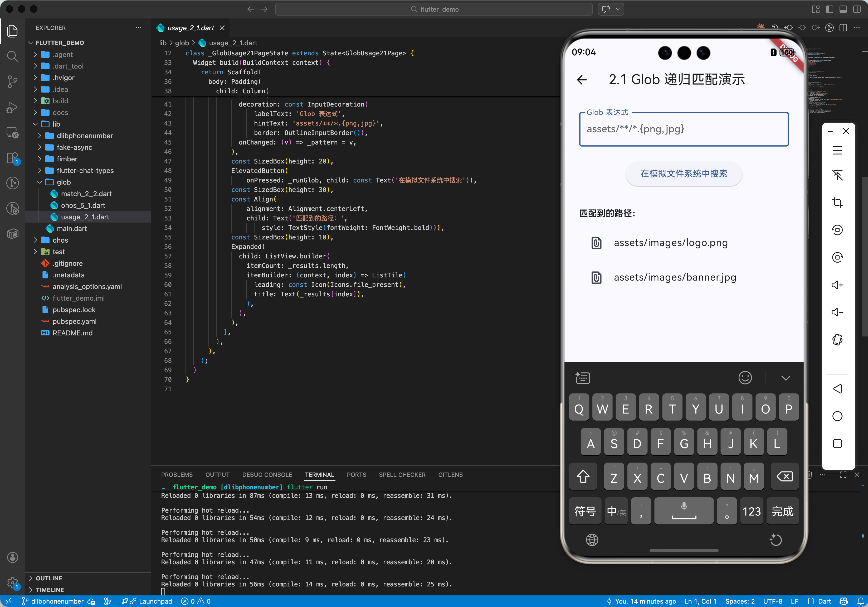Tap the 完成 key on keyboard
Viewport: 868px width, 607px height.
click(x=782, y=511)
